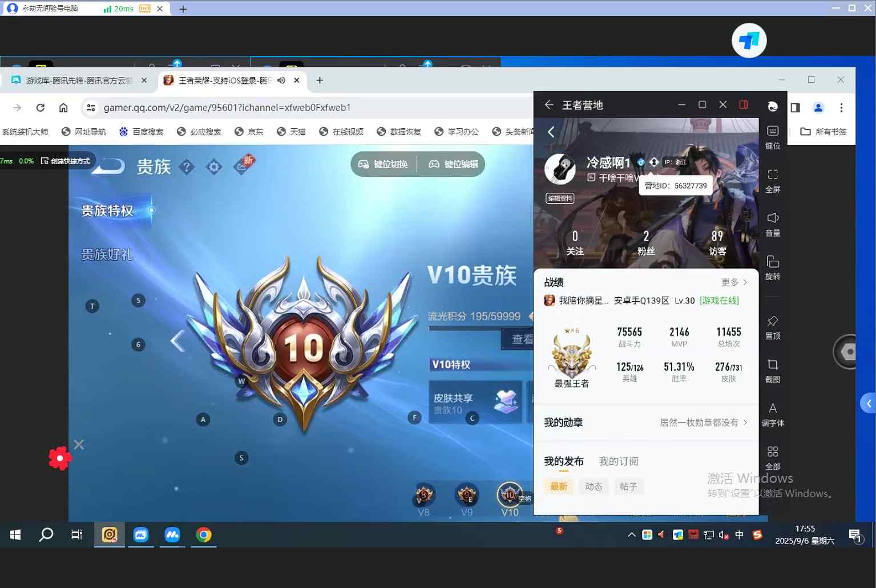This screenshot has height=588, width=876.
Task: Open 粉丝 fans count
Action: [x=646, y=243]
